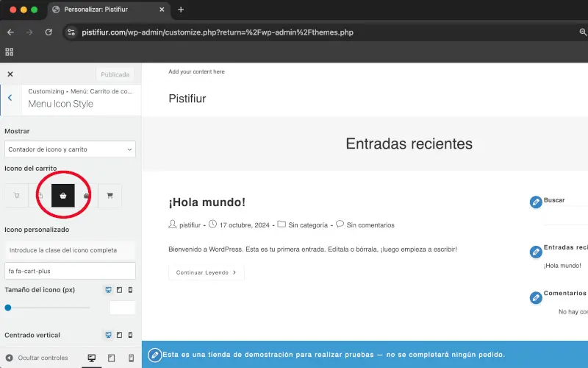The image size is (588, 368).
Task: Reload the page with the refresh icon
Action: click(x=49, y=32)
